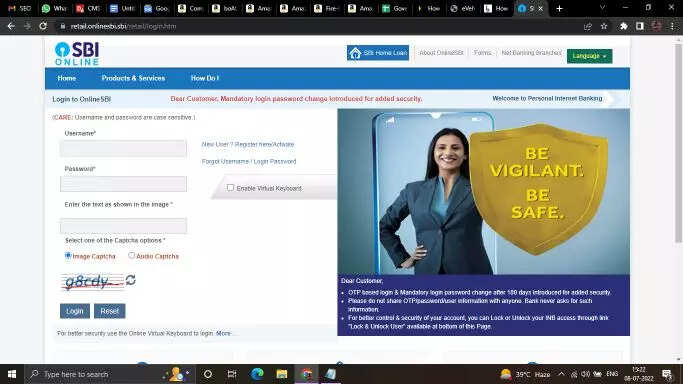Enable Virtual Keyboard checkbox
The image size is (683, 384).
(x=230, y=188)
